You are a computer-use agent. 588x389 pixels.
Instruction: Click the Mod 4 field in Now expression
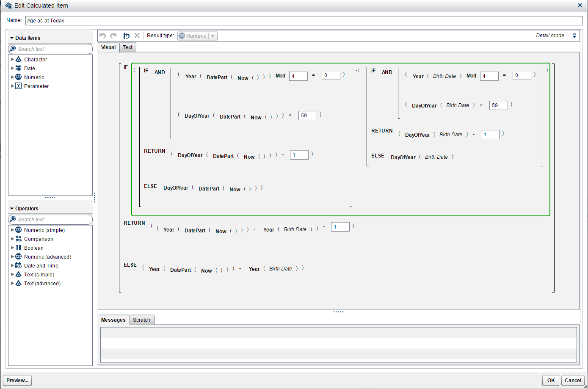298,76
